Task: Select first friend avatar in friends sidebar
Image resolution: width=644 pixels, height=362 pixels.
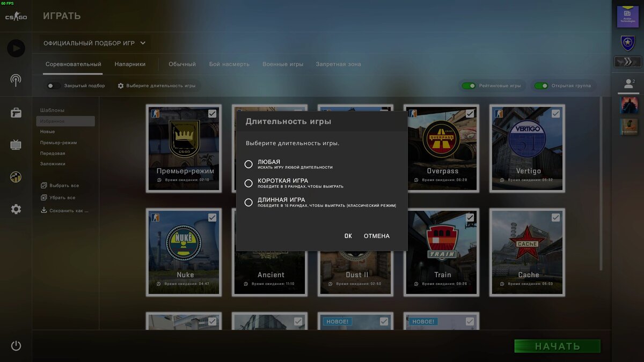Action: [x=630, y=105]
